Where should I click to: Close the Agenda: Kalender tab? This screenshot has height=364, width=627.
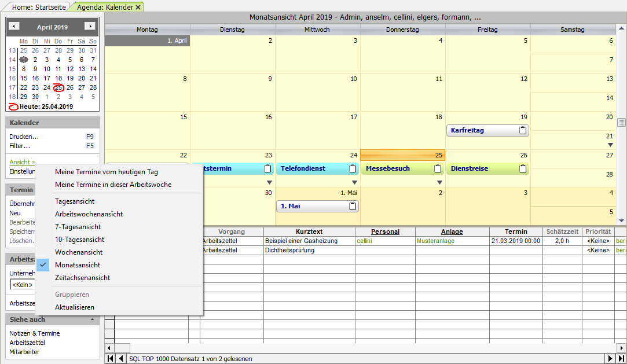click(138, 7)
